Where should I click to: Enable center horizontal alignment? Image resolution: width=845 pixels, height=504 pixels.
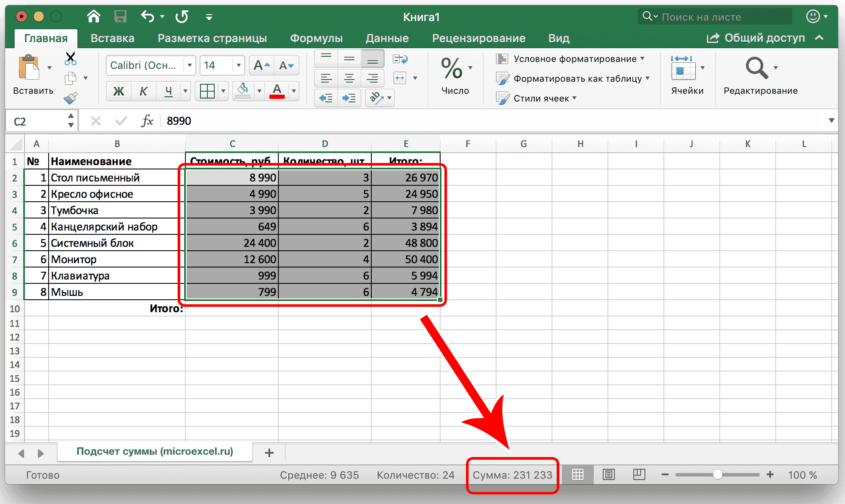click(349, 78)
